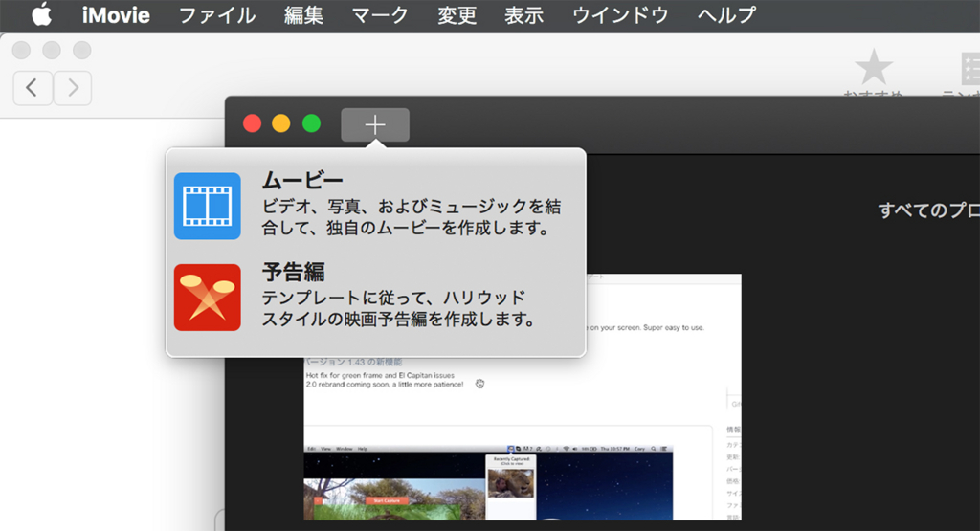Click the すべてのプロ heading text
Screen dimensions: 980x531
pos(928,210)
